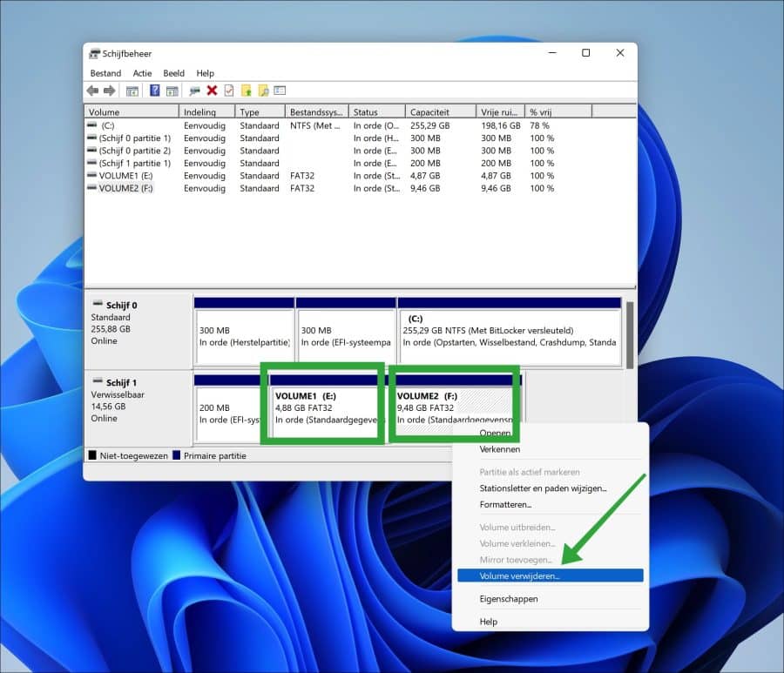Toggle the action pane toolbar icon
784x673 pixels.
[x=172, y=91]
